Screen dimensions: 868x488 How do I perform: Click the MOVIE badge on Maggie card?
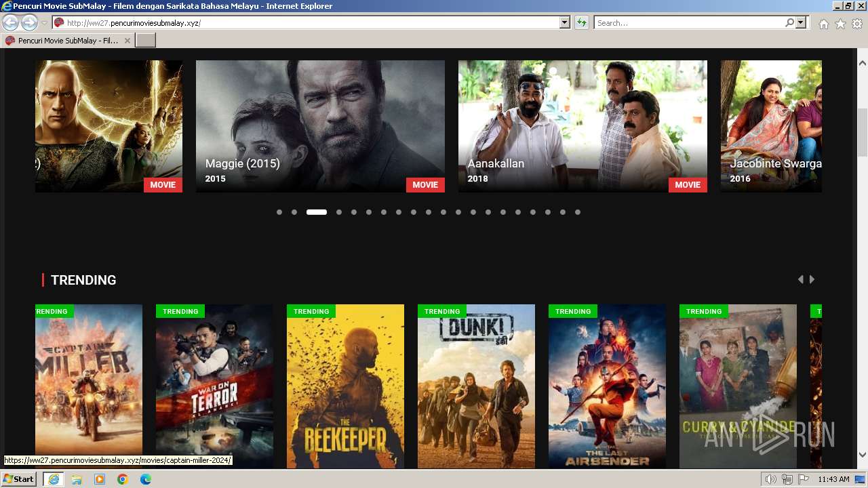425,184
